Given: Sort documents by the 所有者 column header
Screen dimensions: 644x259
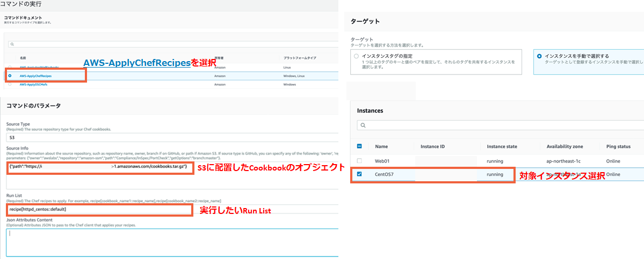Looking at the screenshot, I should click(219, 58).
